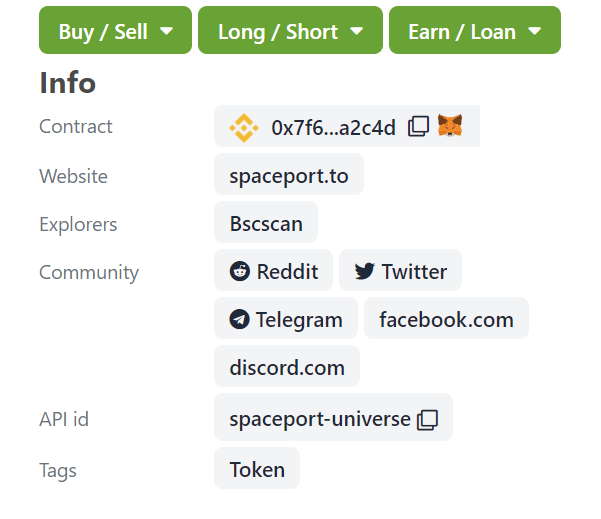
Task: Open the Bscscan explorer link
Action: coord(266,222)
